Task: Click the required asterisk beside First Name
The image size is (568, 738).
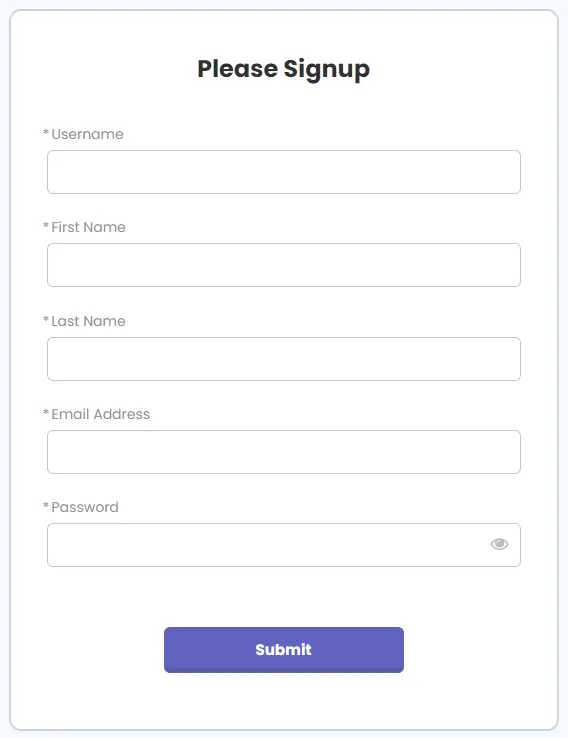Action: (46, 225)
